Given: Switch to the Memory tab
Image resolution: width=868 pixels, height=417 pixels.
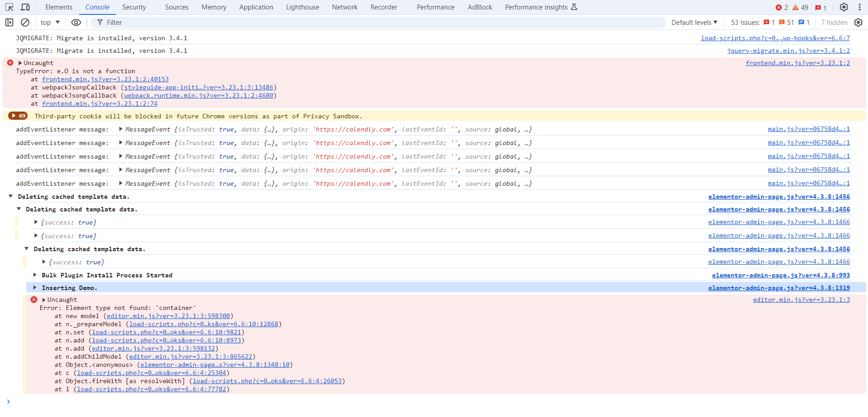Looking at the screenshot, I should pyautogui.click(x=214, y=7).
